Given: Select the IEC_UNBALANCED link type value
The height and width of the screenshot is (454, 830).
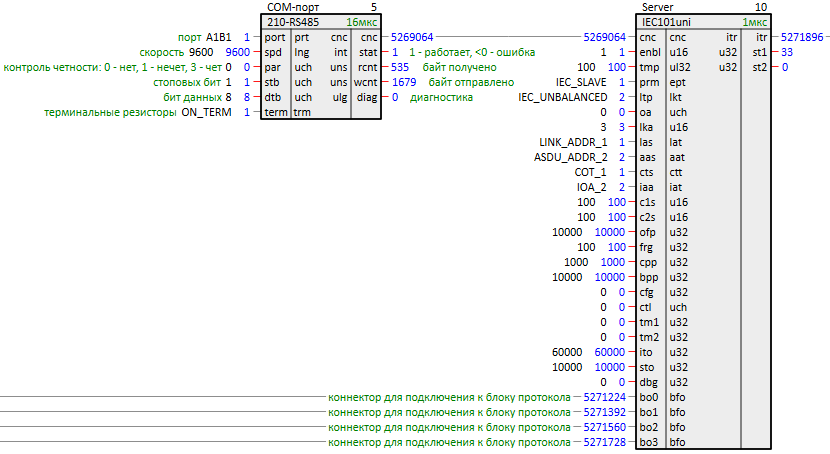Looking at the screenshot, I should (564, 97).
